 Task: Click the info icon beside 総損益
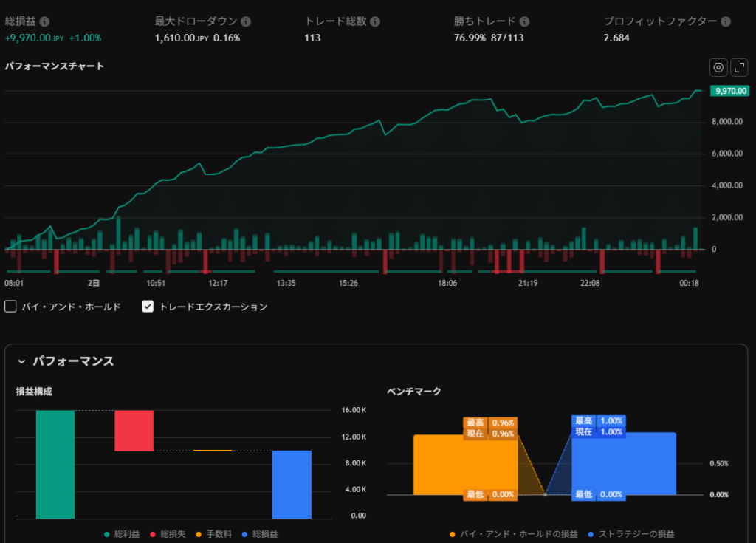point(45,22)
